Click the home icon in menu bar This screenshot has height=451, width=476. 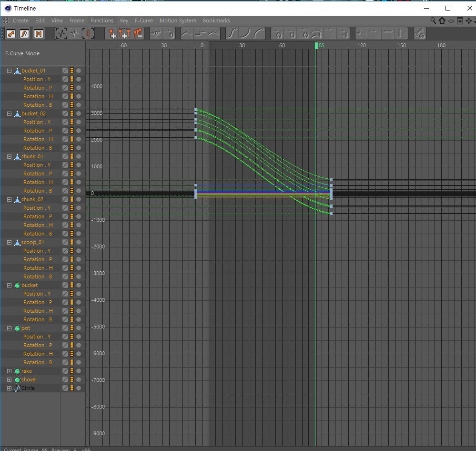tap(442, 20)
